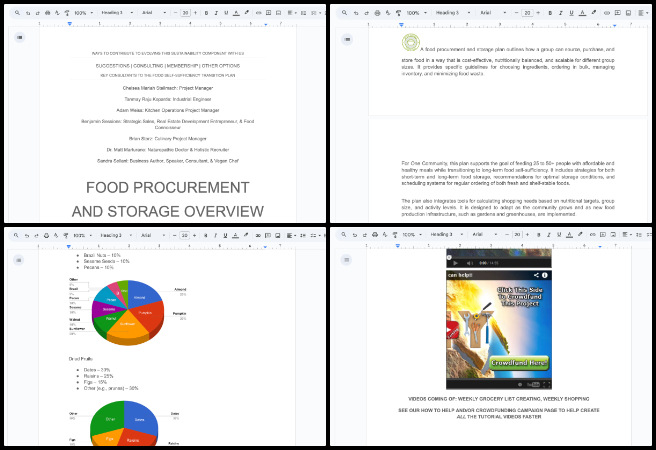Screen dimensions: 656x450
Task: Click fullscreen icon on crowdfund video
Action: (x=546, y=384)
